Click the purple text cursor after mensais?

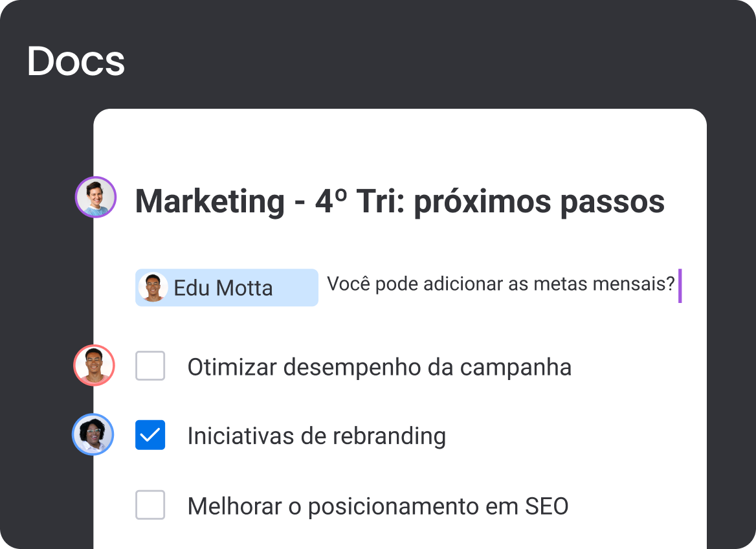point(680,286)
